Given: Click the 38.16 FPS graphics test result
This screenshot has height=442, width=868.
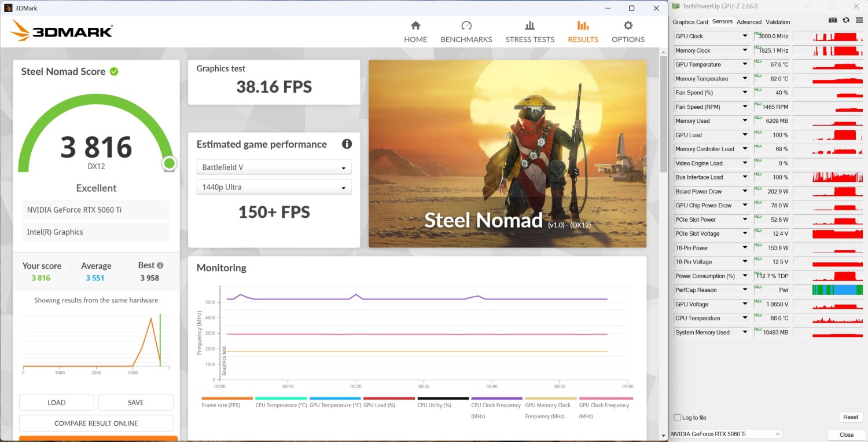Looking at the screenshot, I should [274, 87].
